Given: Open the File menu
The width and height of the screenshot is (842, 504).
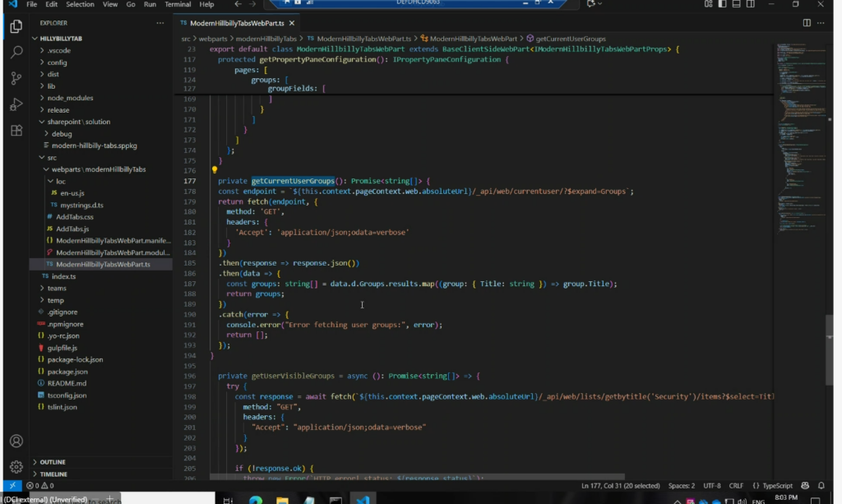Looking at the screenshot, I should [32, 4].
